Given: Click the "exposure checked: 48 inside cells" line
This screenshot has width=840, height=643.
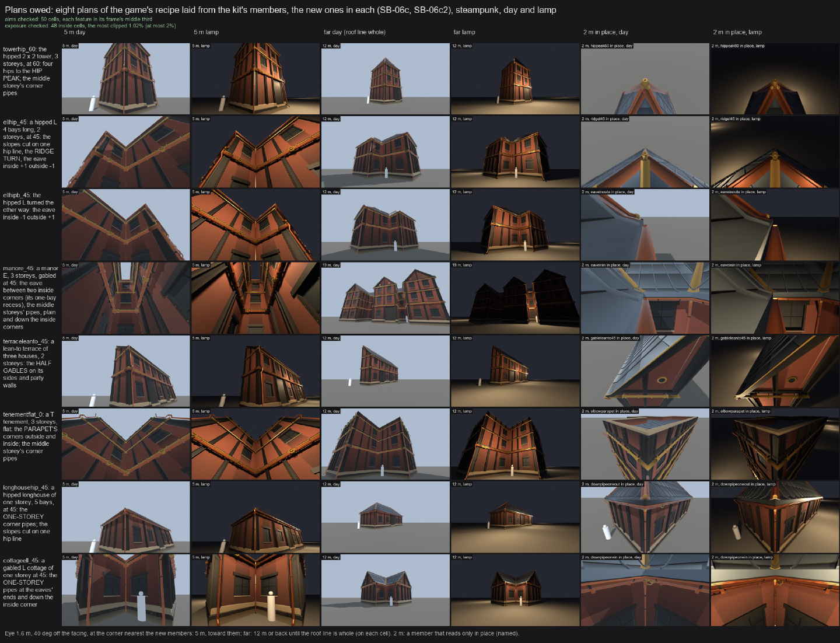Looking at the screenshot, I should 90,26.
